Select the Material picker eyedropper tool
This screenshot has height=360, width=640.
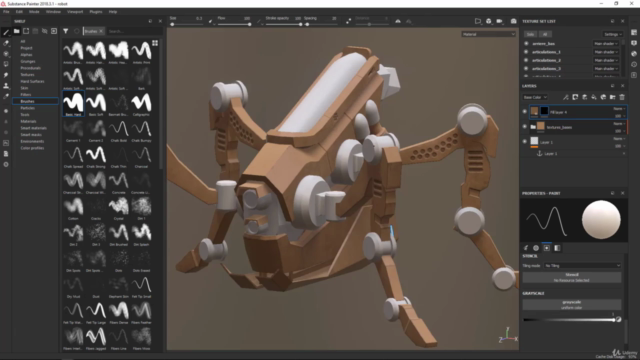(x=6, y=96)
